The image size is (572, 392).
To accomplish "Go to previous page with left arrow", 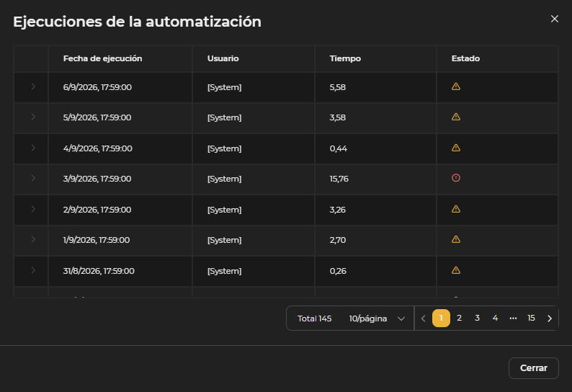I will [423, 318].
